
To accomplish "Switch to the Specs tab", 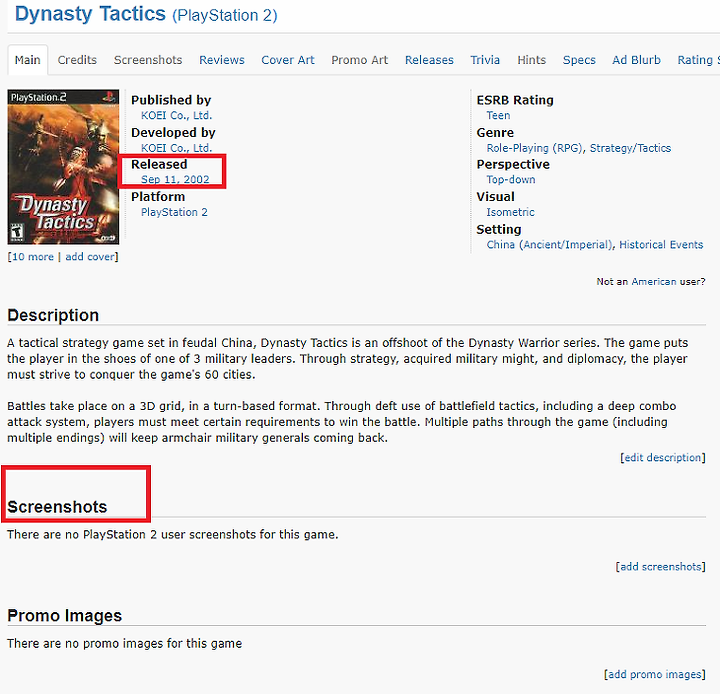I will point(579,60).
